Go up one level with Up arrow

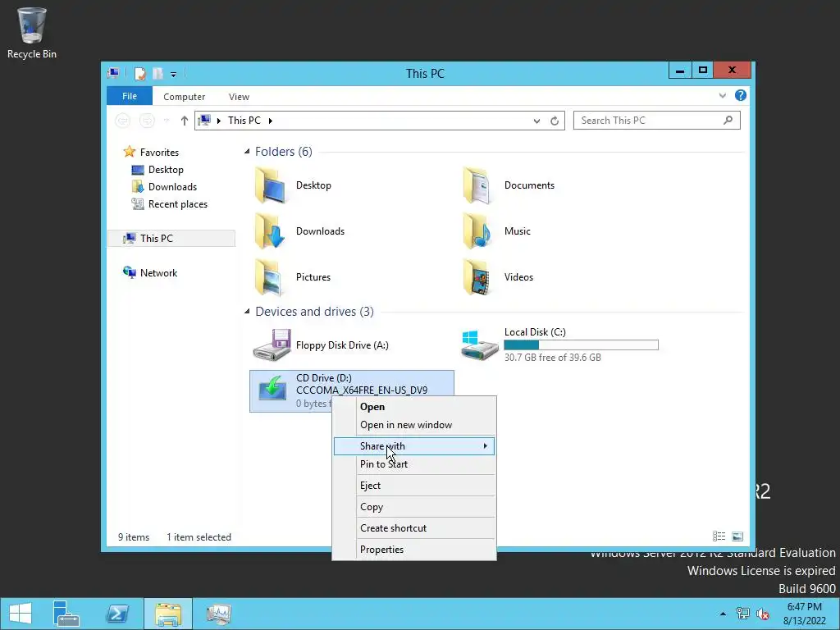[x=185, y=121]
